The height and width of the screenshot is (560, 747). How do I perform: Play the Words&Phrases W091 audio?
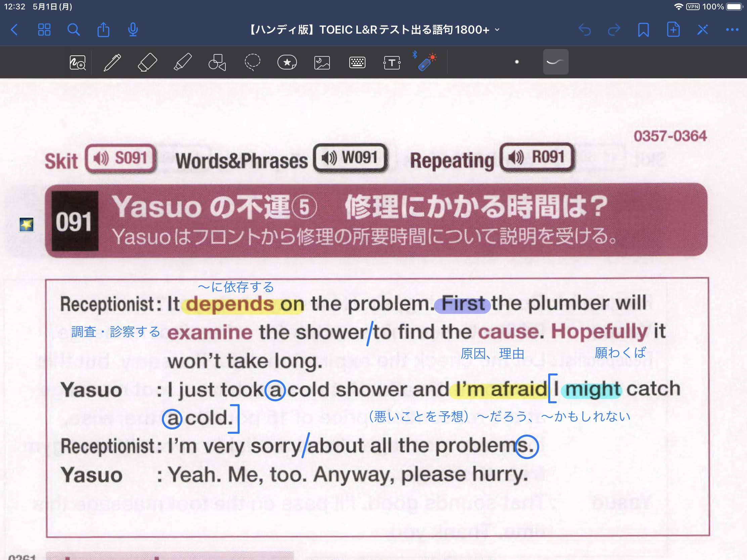[x=350, y=158]
